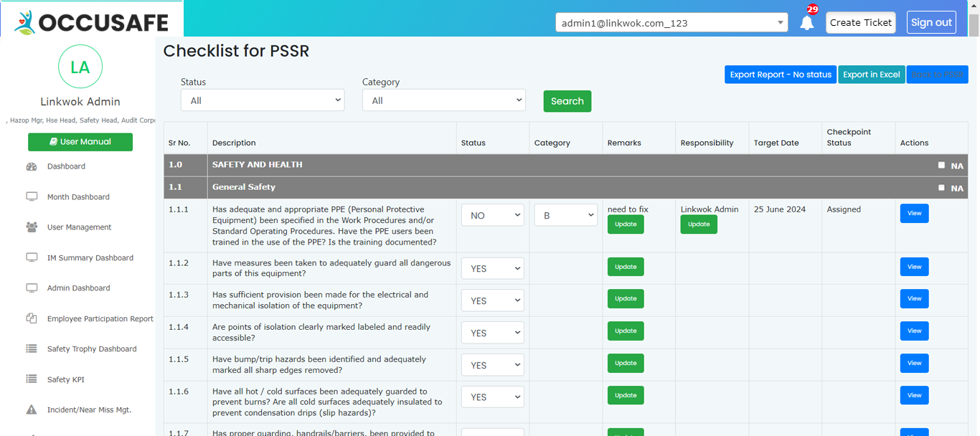Screen dimensions: 980x436
Task: Click the Safety Trophy Dashboard list icon
Action: (32, 349)
